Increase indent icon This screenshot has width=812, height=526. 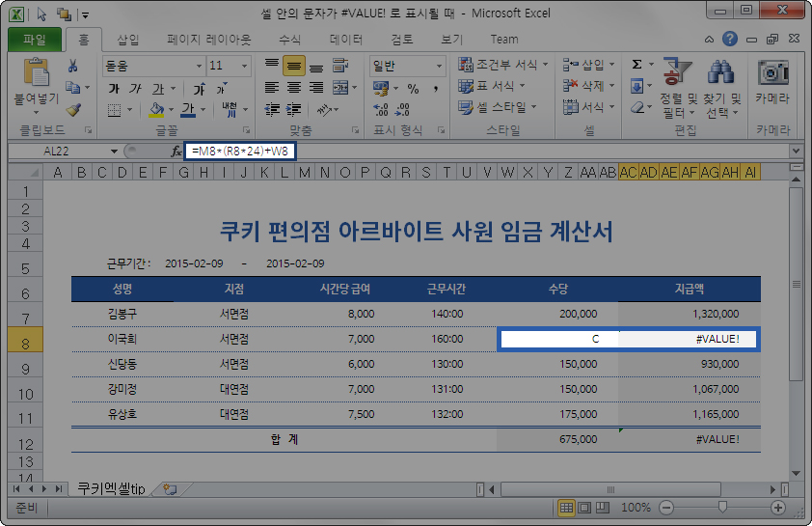point(294,109)
